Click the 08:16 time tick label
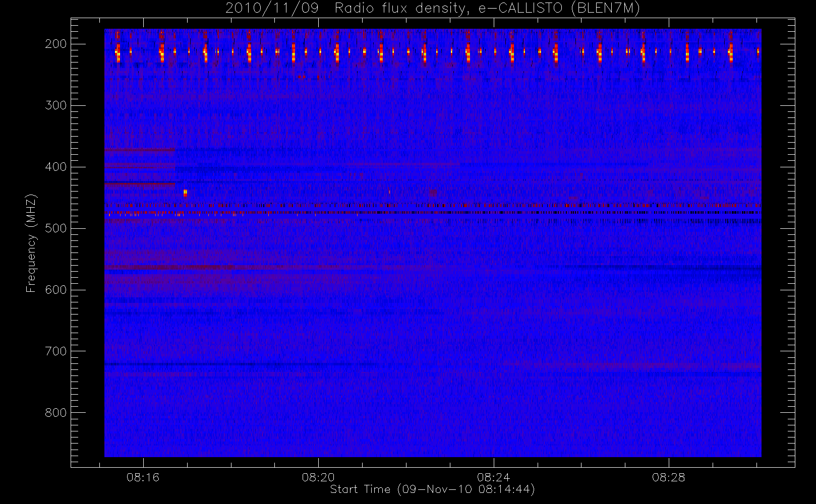The image size is (816, 504). [x=143, y=477]
